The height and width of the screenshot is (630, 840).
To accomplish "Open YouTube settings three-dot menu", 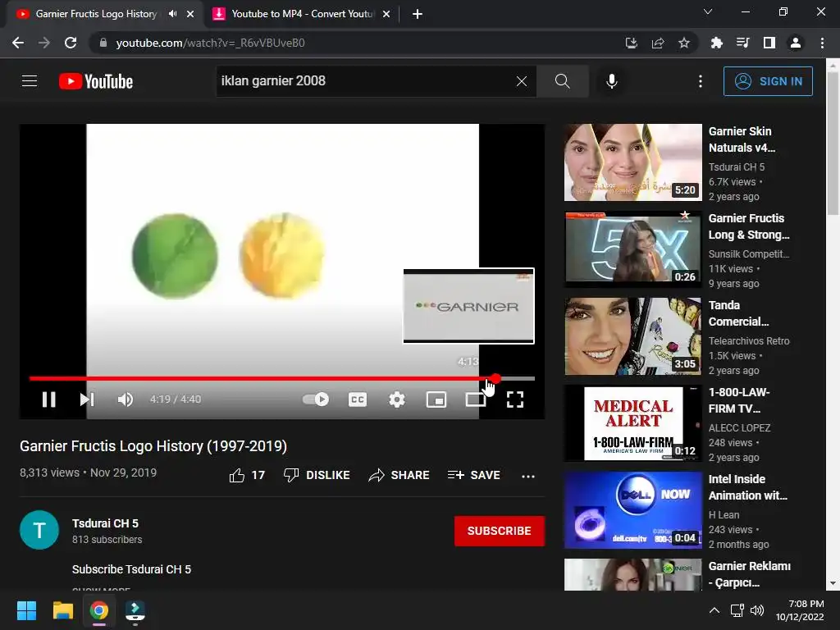I will click(x=701, y=81).
